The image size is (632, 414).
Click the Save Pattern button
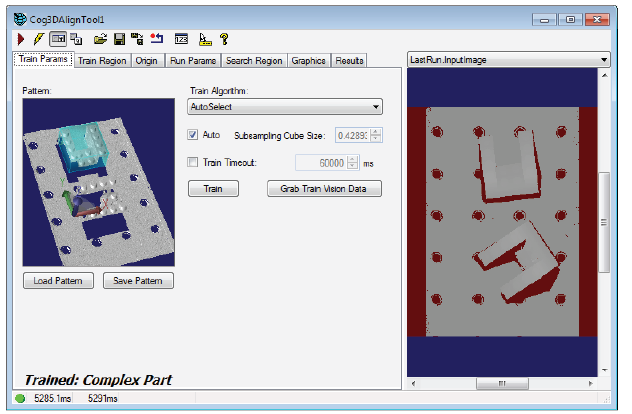(138, 281)
